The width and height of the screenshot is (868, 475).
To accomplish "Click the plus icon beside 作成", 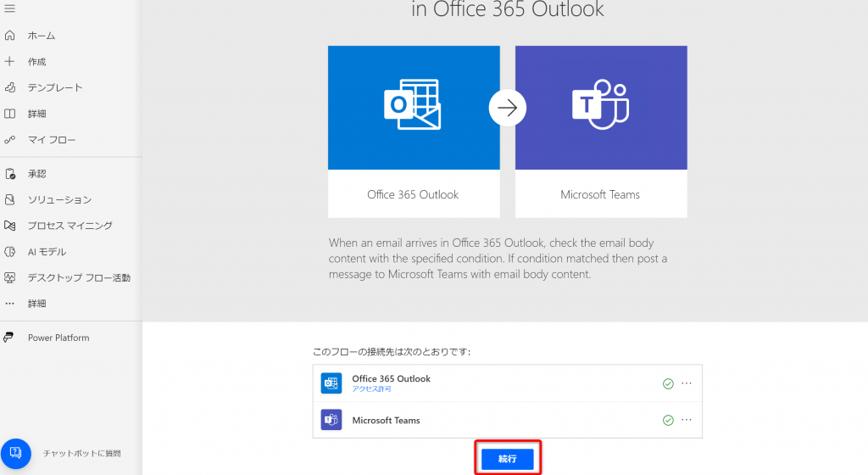I will 9,61.
